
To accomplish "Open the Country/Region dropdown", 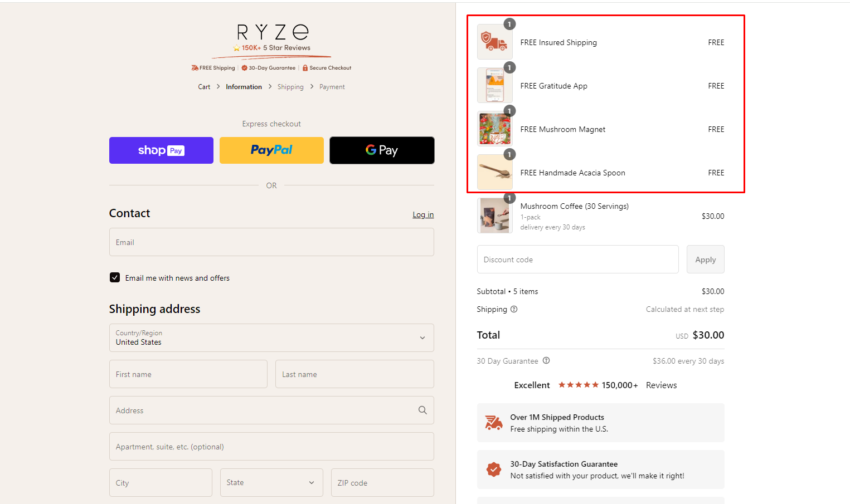I will (271, 338).
